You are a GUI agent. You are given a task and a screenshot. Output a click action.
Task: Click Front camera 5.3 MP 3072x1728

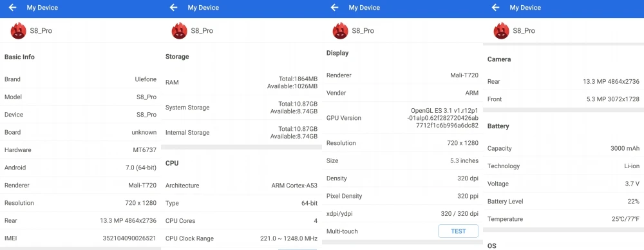(613, 99)
